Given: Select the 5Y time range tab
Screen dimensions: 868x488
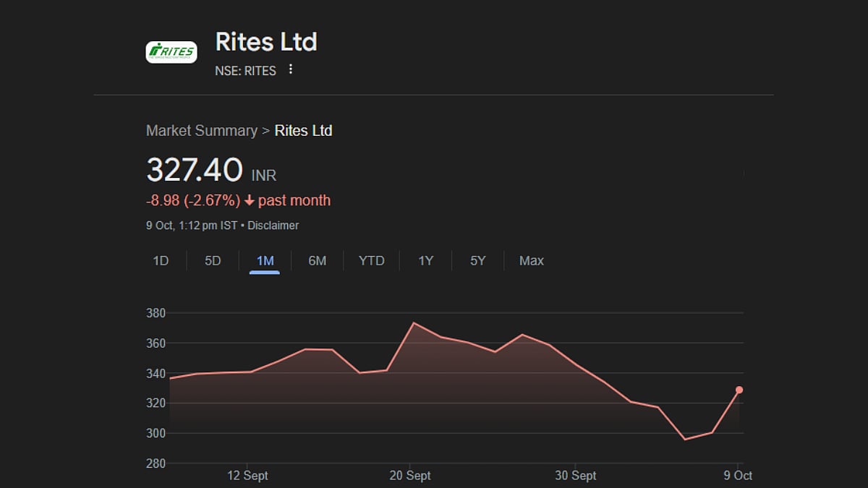Looking at the screenshot, I should point(478,260).
